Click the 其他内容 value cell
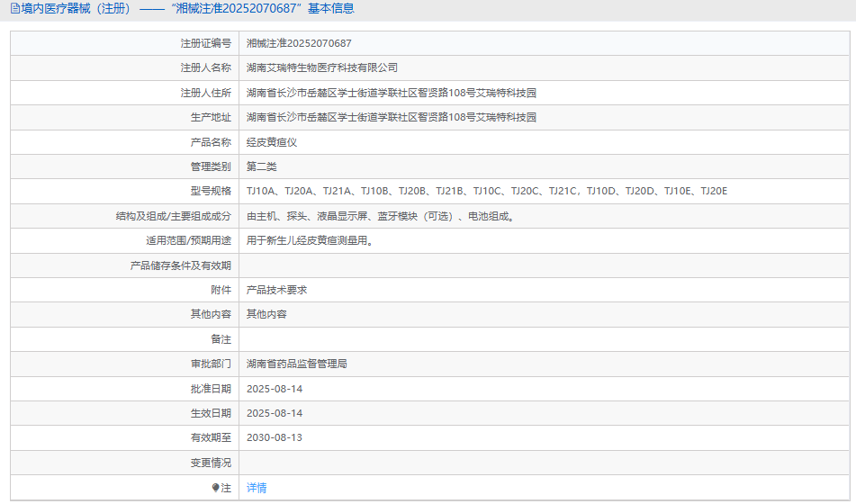 click(266, 314)
